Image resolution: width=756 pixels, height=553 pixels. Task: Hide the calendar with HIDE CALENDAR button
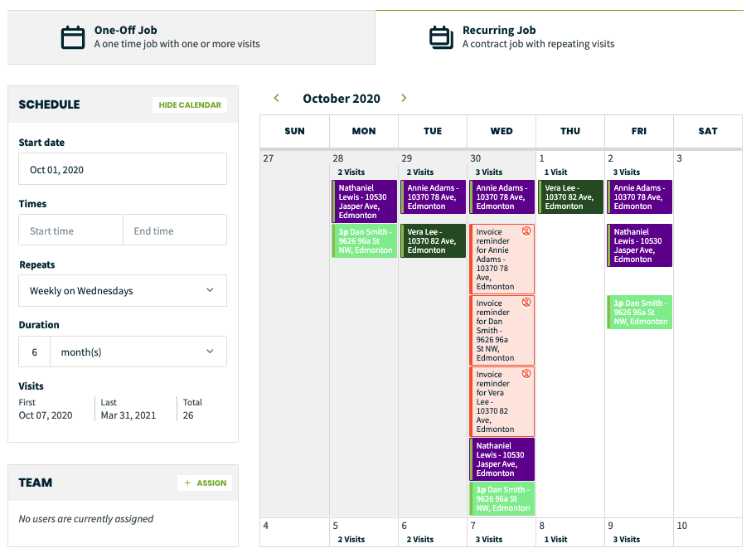(x=190, y=104)
